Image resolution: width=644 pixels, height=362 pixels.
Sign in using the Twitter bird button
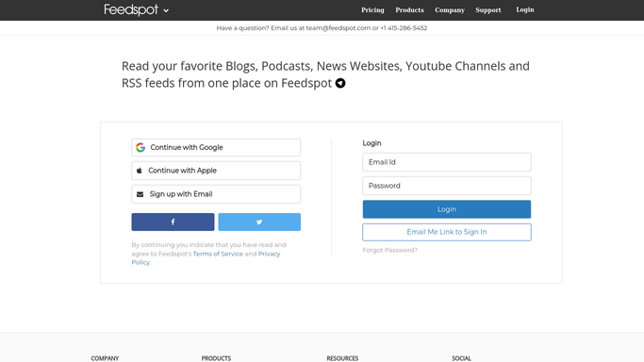pos(259,222)
